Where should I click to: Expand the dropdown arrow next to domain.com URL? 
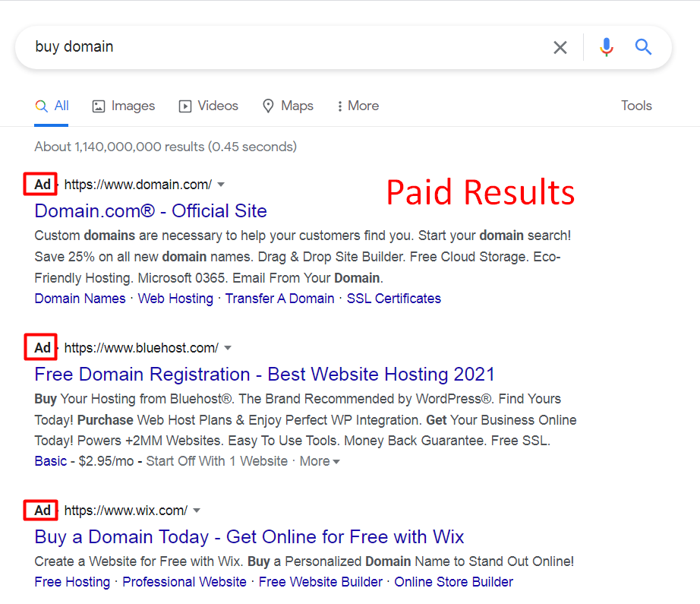click(x=220, y=185)
